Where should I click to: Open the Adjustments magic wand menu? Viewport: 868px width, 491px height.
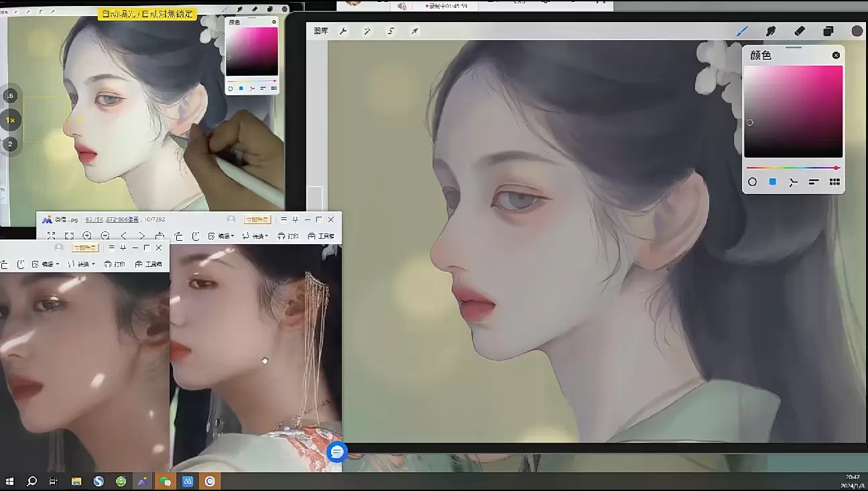367,32
